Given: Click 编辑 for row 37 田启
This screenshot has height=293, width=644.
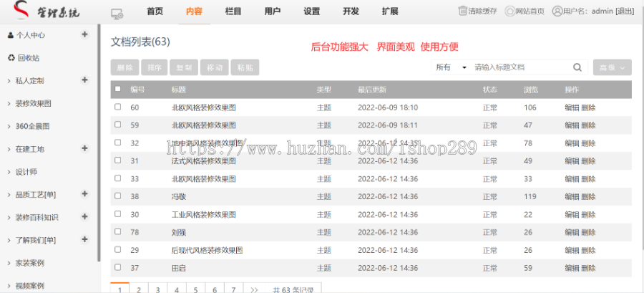Looking at the screenshot, I should (x=572, y=268).
